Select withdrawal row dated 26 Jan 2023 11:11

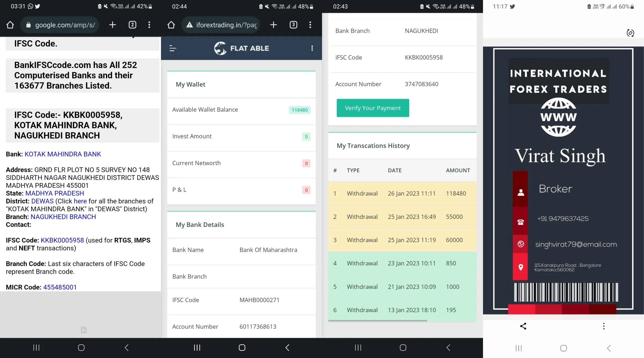[x=402, y=193]
